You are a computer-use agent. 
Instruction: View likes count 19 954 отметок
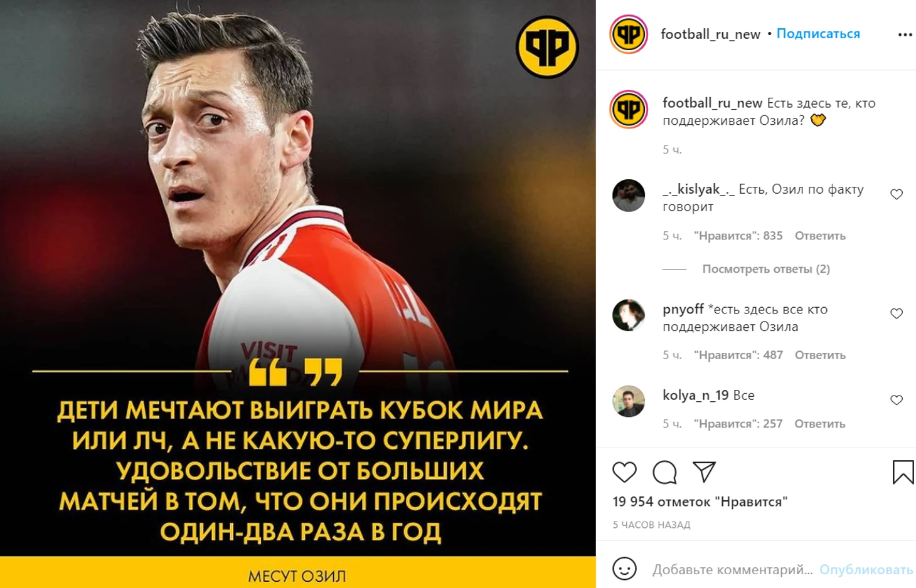click(x=700, y=501)
